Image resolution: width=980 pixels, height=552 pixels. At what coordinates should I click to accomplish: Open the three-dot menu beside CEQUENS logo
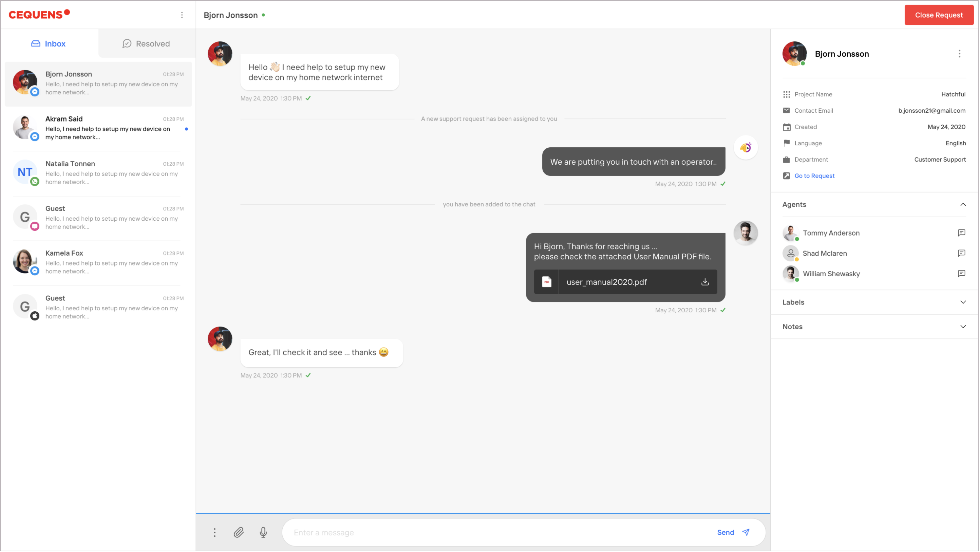click(182, 15)
